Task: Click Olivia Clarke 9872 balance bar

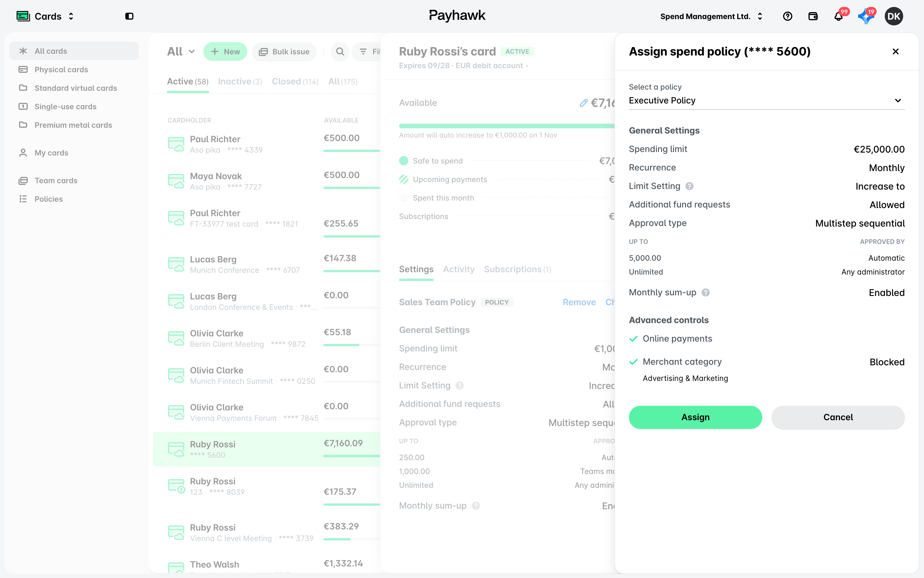Action: coord(352,345)
